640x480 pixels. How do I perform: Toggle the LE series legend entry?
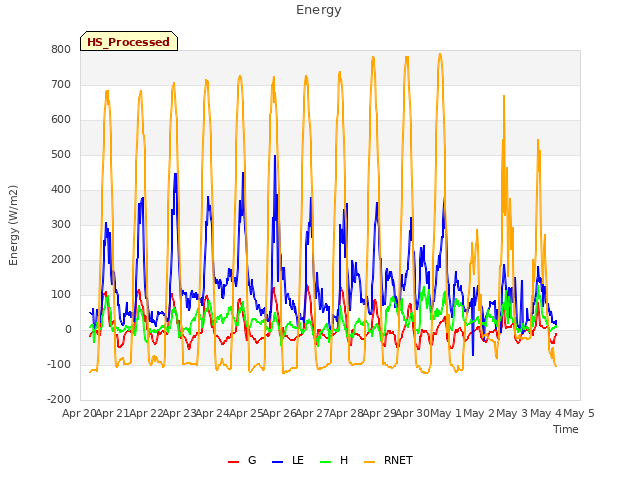tap(288, 460)
